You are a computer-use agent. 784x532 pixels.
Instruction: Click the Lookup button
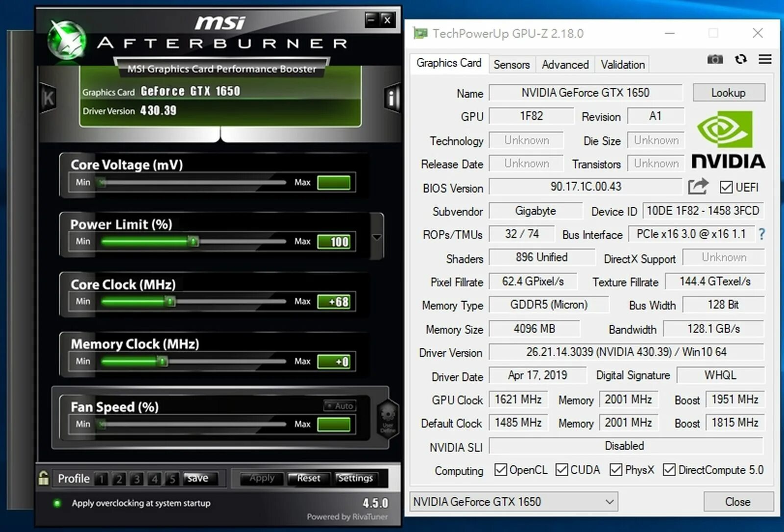click(x=729, y=93)
